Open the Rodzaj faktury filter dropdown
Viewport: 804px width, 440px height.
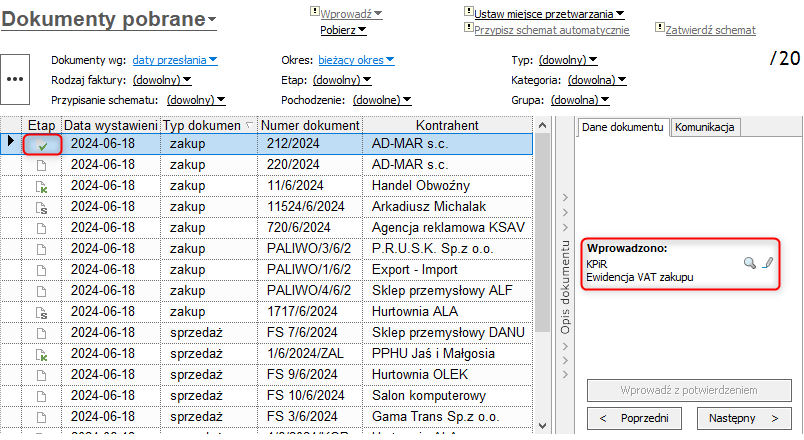tap(162, 80)
